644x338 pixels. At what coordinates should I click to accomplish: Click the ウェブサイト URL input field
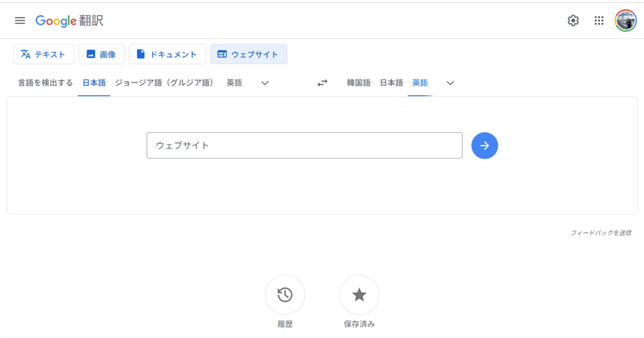tap(304, 145)
